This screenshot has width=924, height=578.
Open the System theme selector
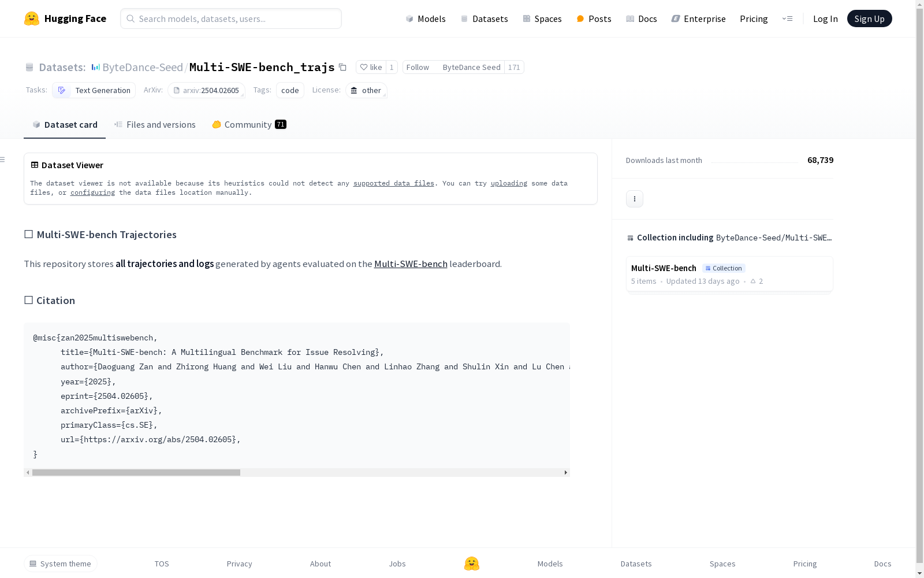pos(61,564)
